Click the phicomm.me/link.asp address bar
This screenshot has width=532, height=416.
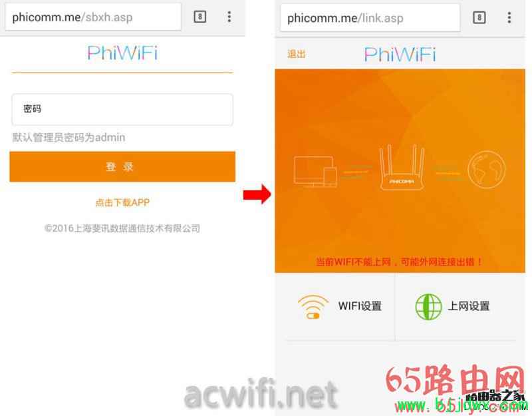pyautogui.click(x=370, y=18)
